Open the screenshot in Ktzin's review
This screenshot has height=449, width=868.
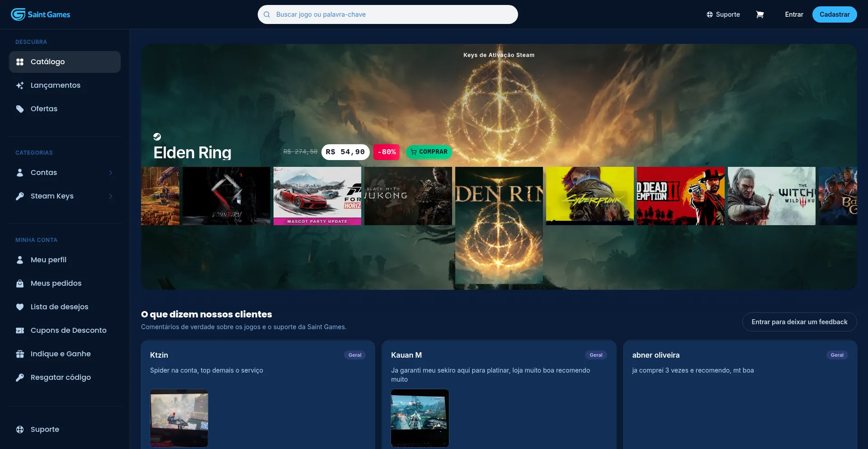[x=179, y=418]
